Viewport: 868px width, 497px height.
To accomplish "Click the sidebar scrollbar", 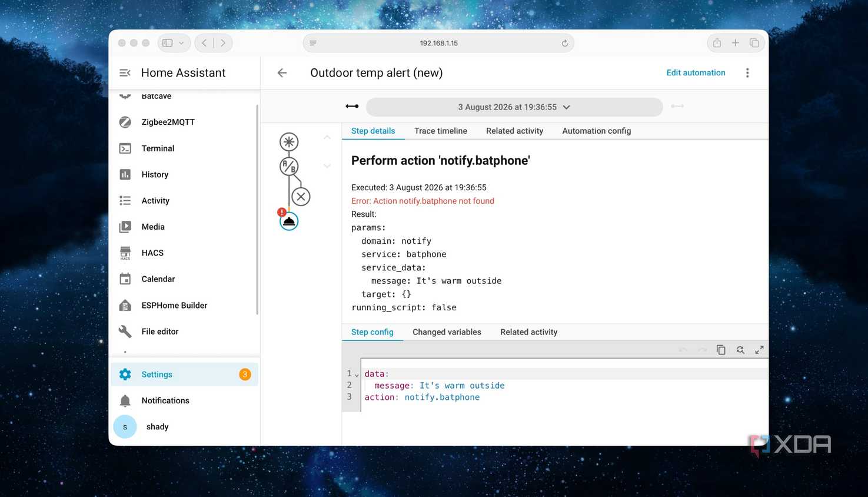I will pos(257,210).
